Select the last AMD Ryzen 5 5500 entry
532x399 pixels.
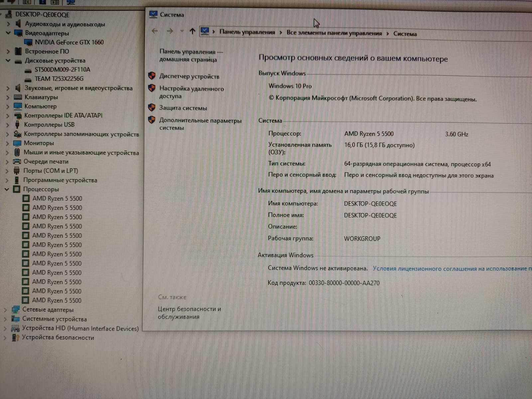click(57, 300)
